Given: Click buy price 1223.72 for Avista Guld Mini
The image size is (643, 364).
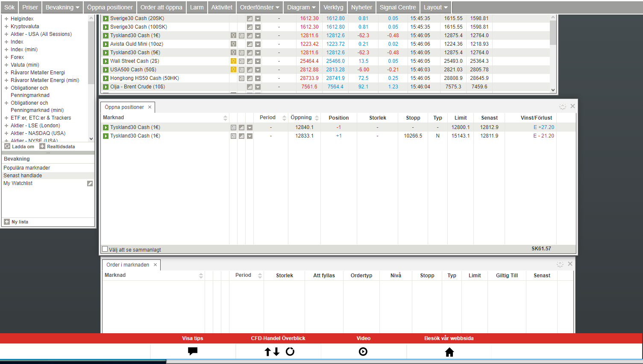Looking at the screenshot, I should (335, 44).
